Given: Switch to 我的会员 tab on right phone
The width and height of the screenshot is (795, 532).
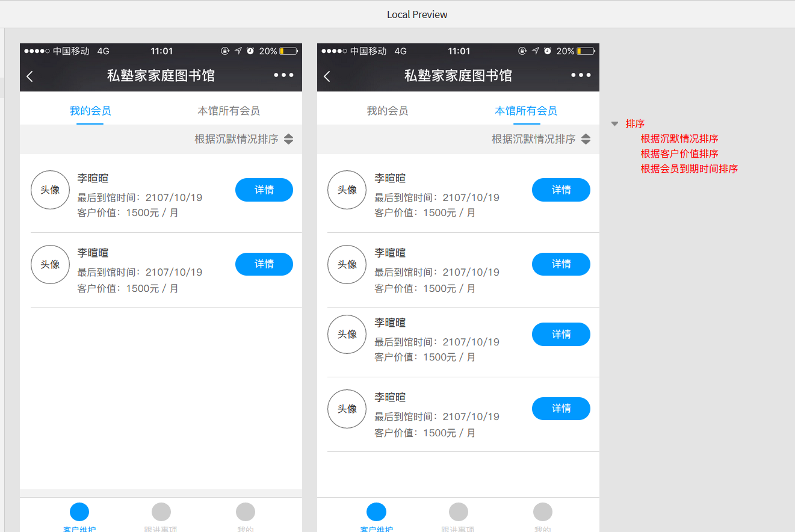Looking at the screenshot, I should 388,111.
